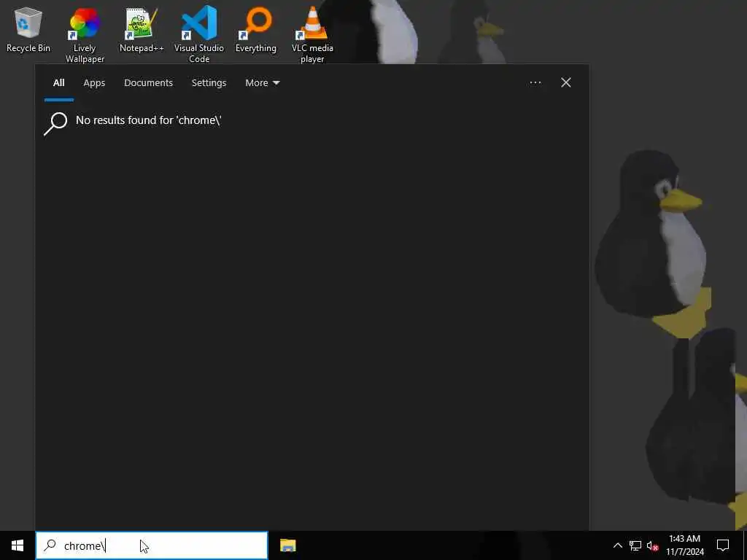Switch to the Apps search tab
747x560 pixels.
(x=94, y=83)
